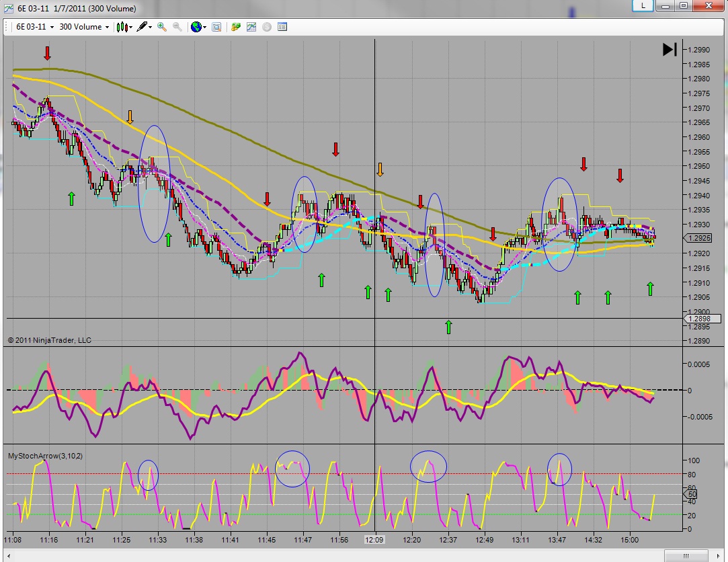
Task: Click the horizontal scrollbar thumb
Action: tap(686, 556)
